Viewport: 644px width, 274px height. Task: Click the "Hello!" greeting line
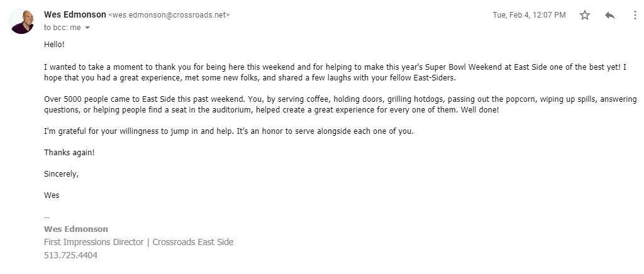coord(54,45)
